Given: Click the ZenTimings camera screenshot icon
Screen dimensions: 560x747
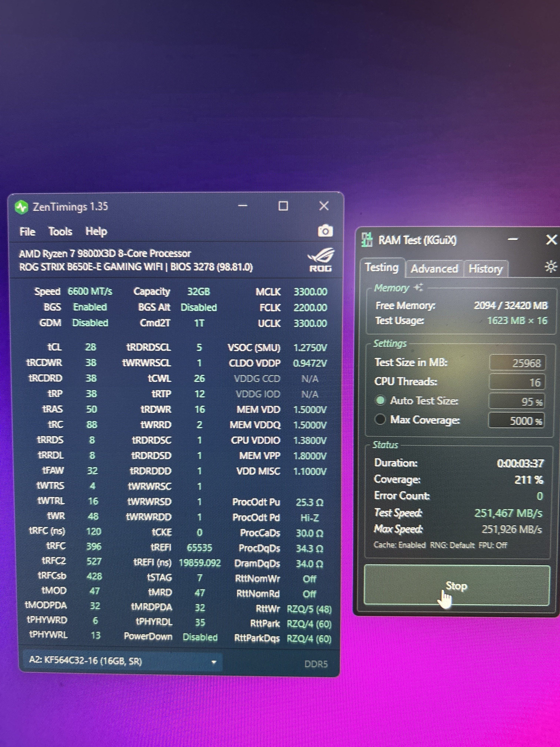Looking at the screenshot, I should pyautogui.click(x=325, y=231).
